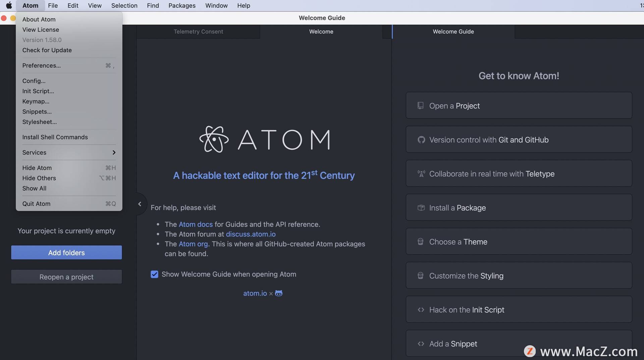Expand the Services submenu arrow
The image size is (644, 360).
(114, 152)
